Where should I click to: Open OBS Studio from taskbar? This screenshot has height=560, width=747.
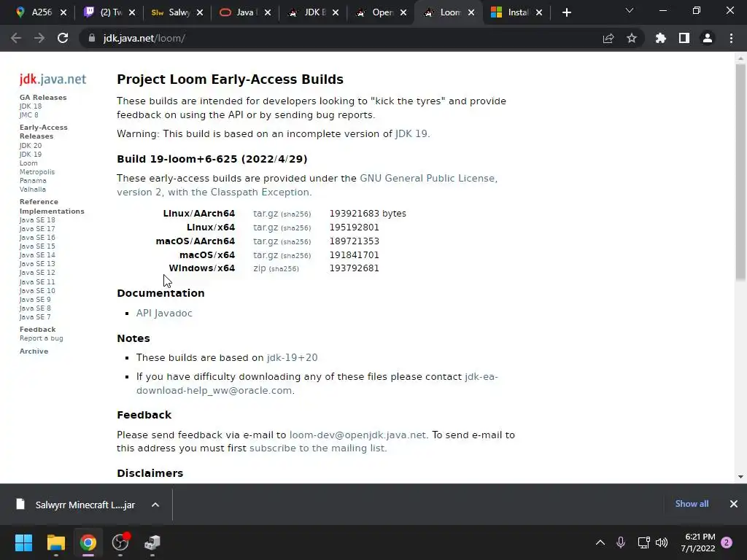coord(120,542)
